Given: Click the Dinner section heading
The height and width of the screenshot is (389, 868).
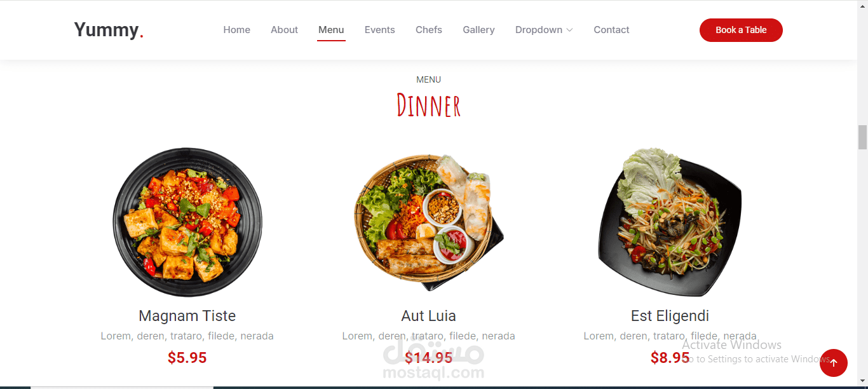Looking at the screenshot, I should (x=429, y=106).
